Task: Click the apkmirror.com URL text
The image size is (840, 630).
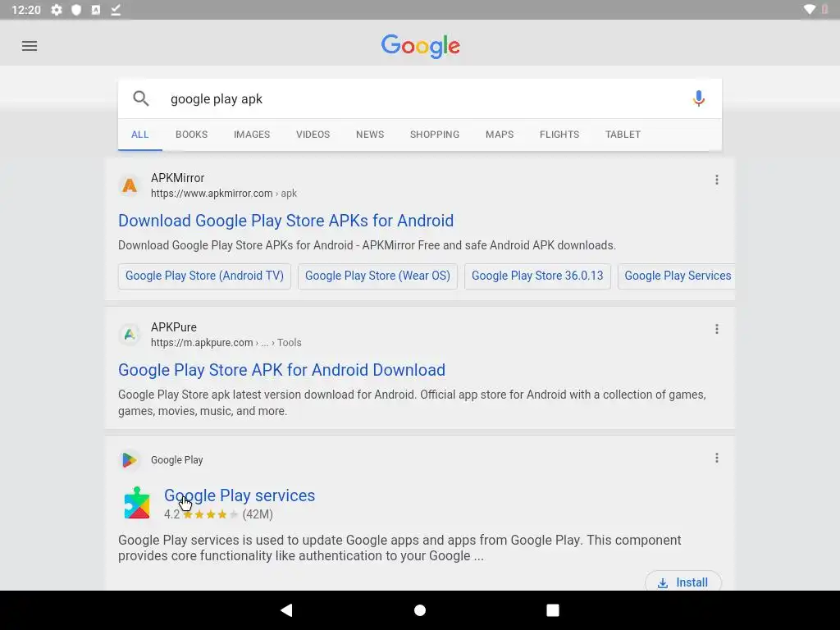Action: (224, 194)
